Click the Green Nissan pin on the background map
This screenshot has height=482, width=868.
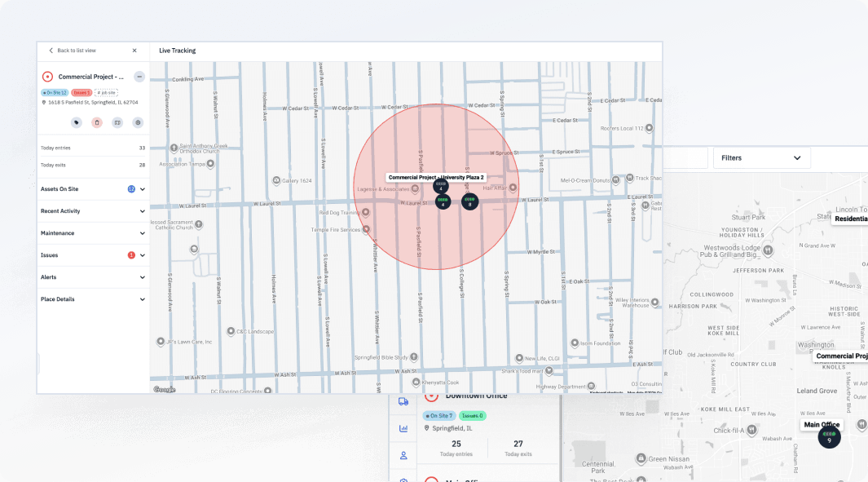(641, 458)
